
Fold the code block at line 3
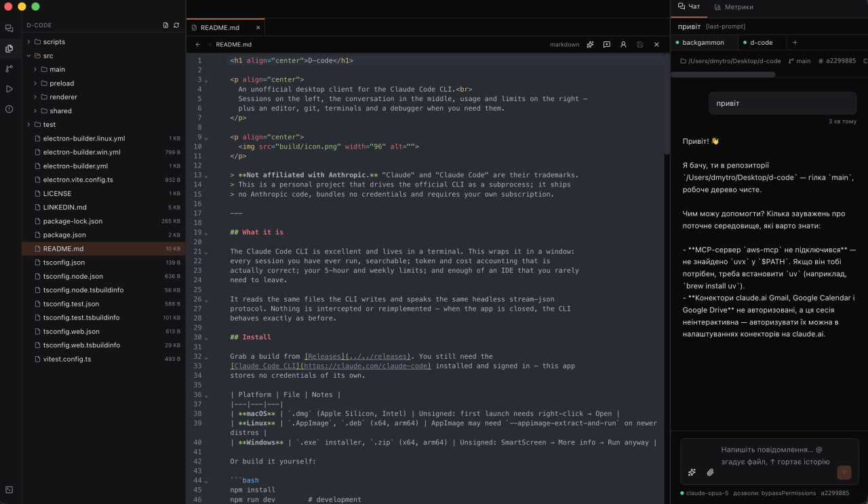[x=206, y=80]
